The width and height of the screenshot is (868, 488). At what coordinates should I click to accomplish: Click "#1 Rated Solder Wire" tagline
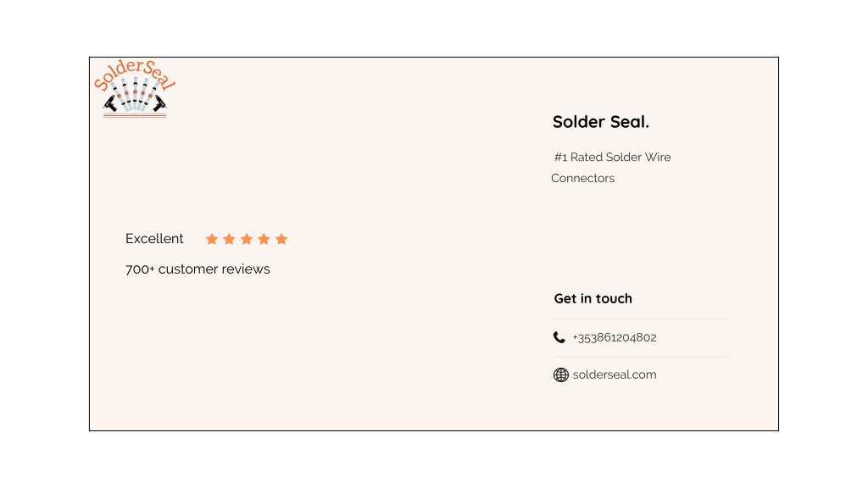(x=612, y=157)
